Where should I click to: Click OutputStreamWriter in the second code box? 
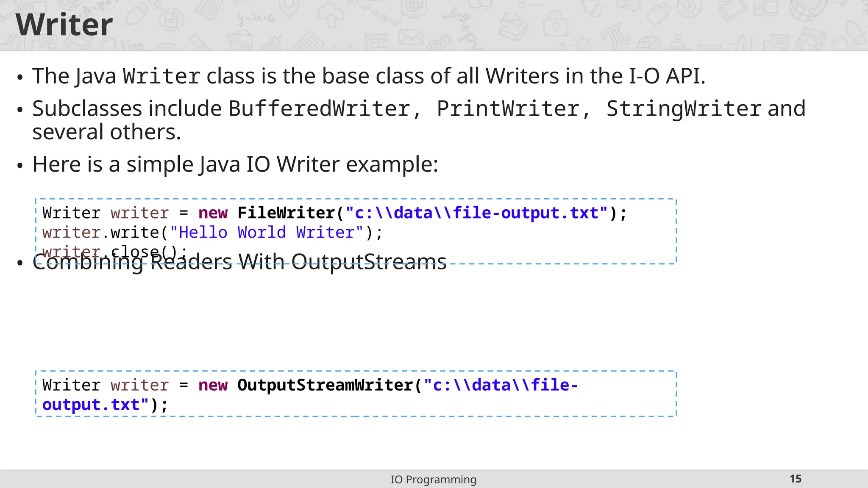pyautogui.click(x=325, y=385)
